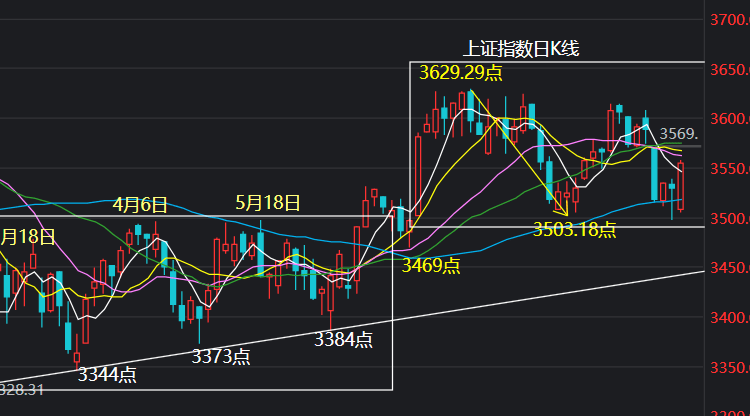This screenshot has height=416, width=750.
Task: Select the 3400 price axis label
Action: click(x=730, y=317)
